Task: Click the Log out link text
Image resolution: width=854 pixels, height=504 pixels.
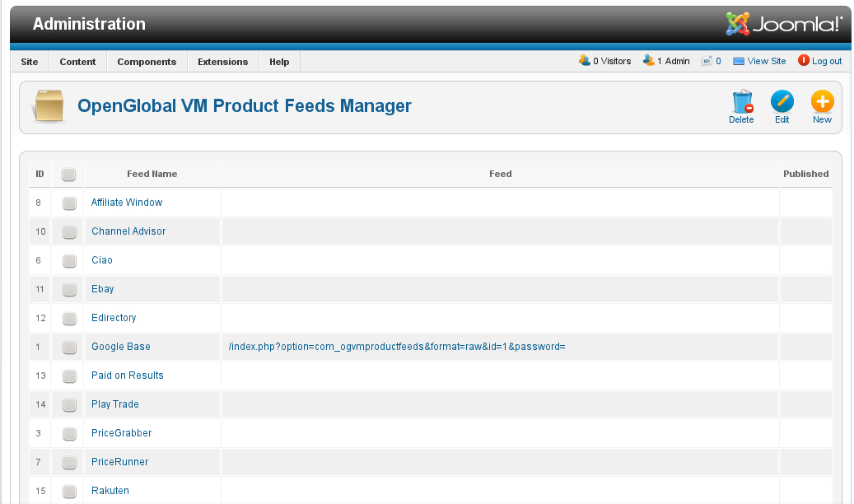Action: pyautogui.click(x=827, y=61)
